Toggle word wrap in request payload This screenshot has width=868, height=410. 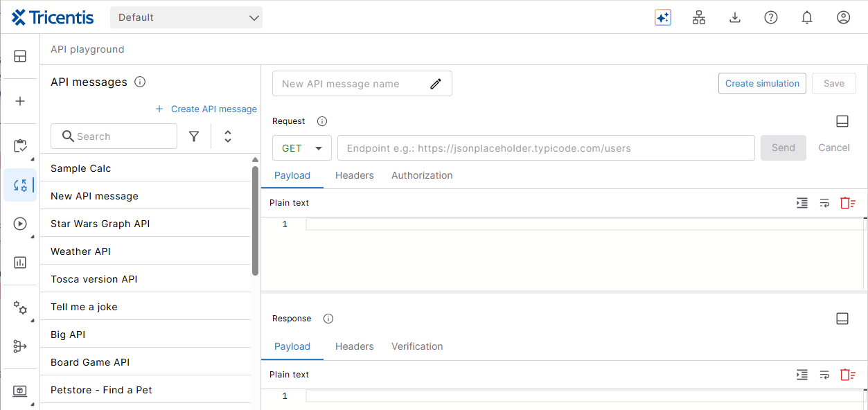[824, 203]
